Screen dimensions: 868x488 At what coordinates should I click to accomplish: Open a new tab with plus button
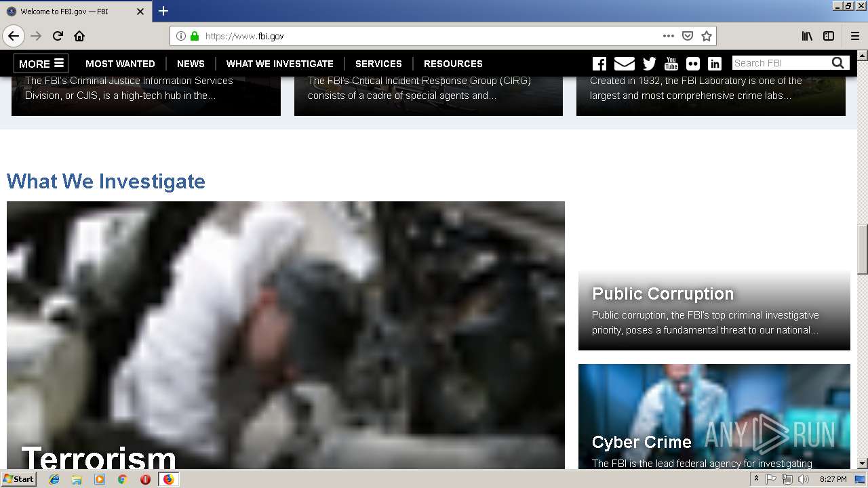[x=163, y=11]
